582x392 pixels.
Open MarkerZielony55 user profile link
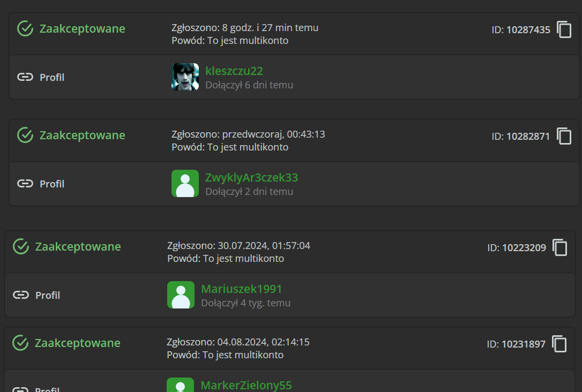tap(246, 385)
